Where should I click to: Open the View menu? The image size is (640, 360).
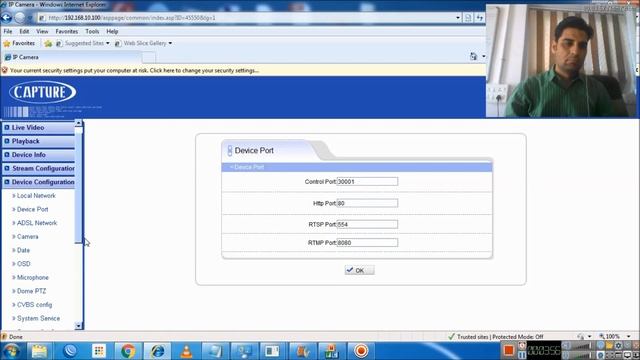(42, 31)
